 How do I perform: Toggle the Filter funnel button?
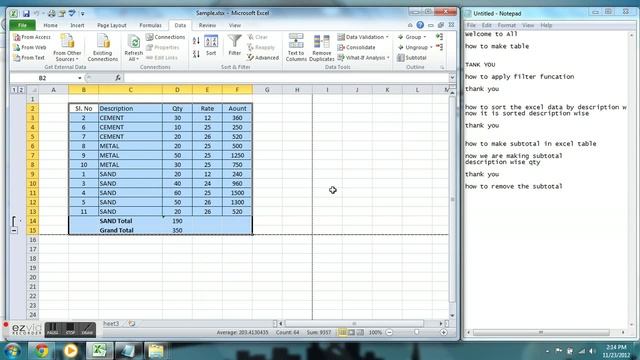(234, 45)
